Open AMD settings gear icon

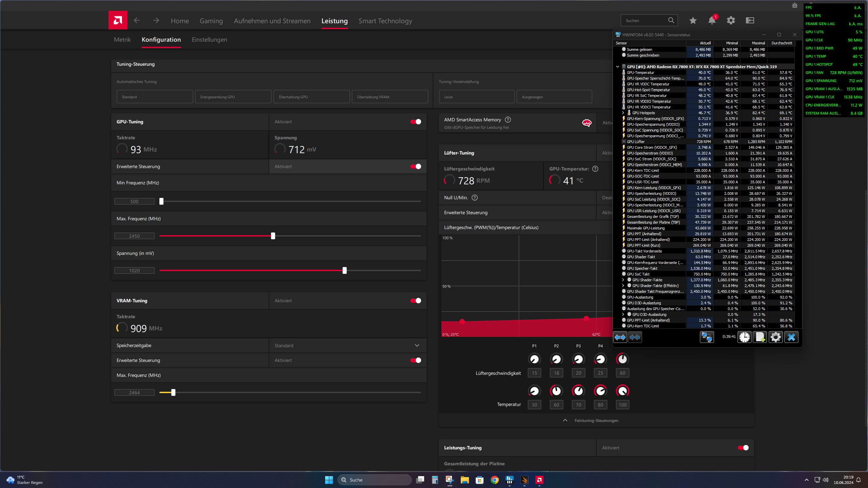pyautogui.click(x=731, y=21)
